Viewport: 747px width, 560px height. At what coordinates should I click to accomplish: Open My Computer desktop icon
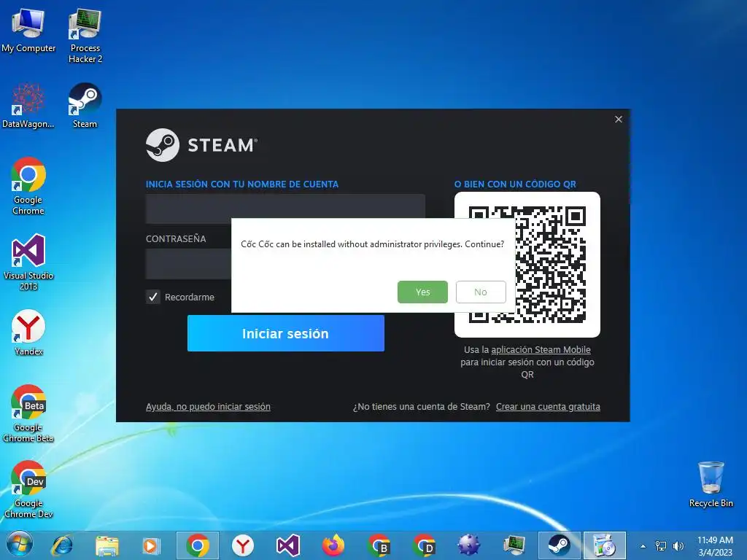[28, 31]
